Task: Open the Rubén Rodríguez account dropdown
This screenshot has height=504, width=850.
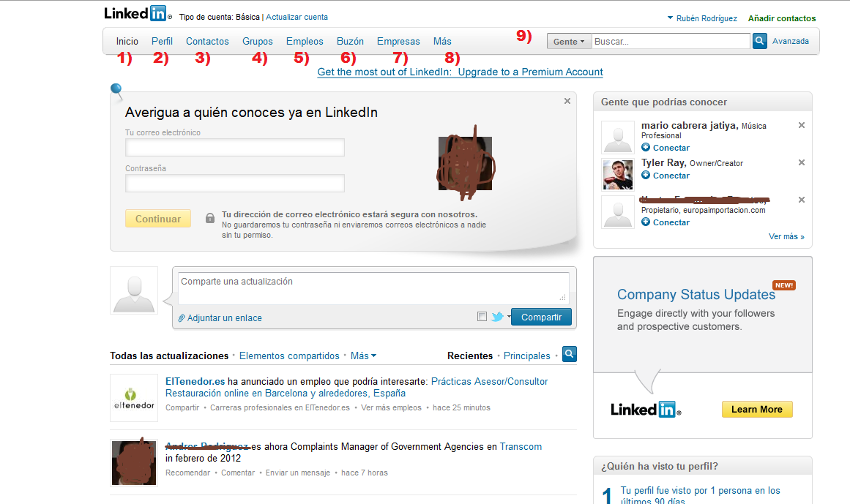Action: coord(702,18)
